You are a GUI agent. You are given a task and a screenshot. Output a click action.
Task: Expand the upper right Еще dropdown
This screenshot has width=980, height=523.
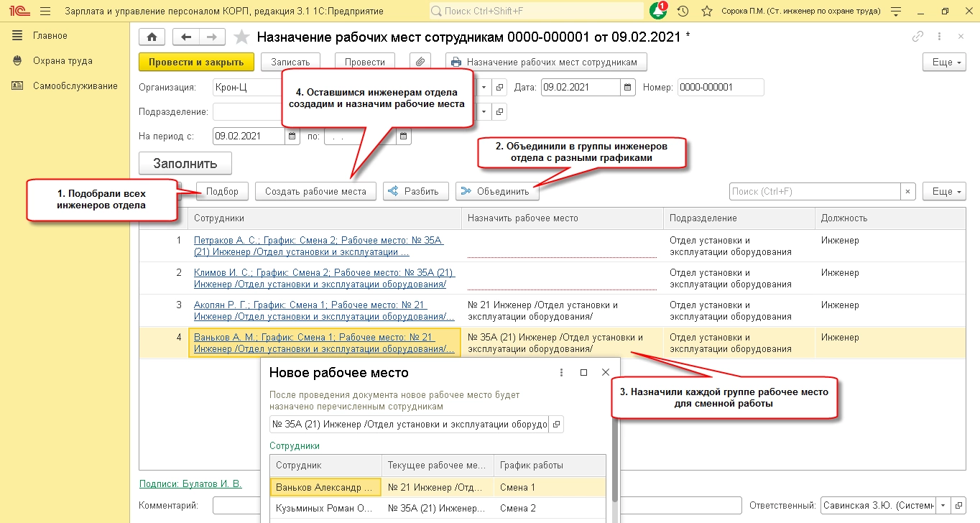[943, 63]
